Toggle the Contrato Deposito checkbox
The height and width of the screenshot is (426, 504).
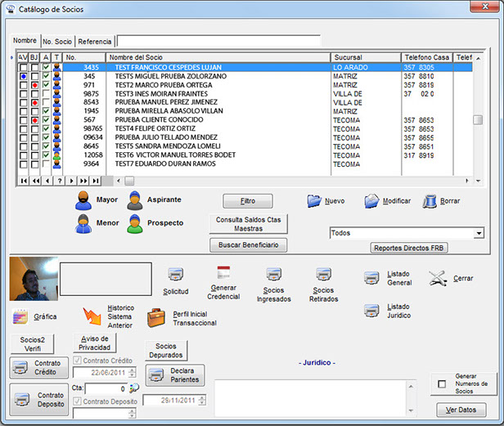(78, 401)
